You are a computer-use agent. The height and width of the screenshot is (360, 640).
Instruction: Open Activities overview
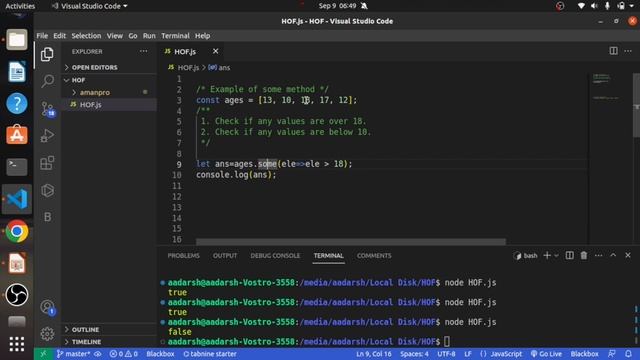(x=20, y=6)
